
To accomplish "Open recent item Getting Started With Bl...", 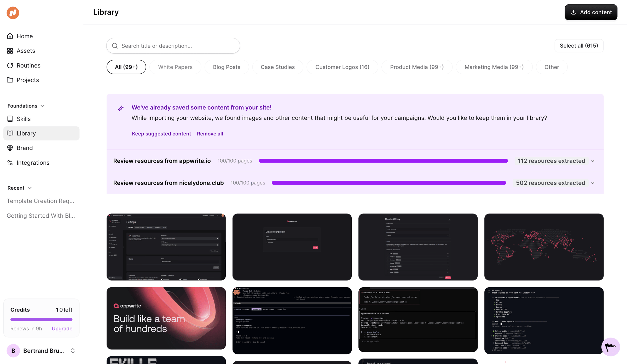I will tap(41, 216).
